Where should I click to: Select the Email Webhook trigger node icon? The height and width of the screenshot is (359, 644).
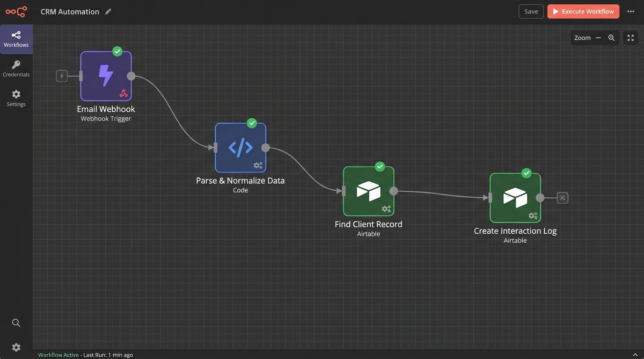click(106, 76)
